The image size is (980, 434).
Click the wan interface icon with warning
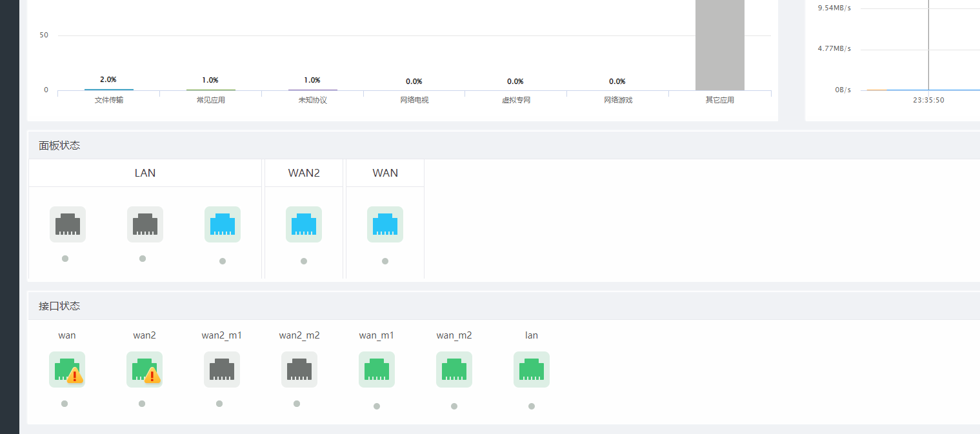(x=67, y=370)
